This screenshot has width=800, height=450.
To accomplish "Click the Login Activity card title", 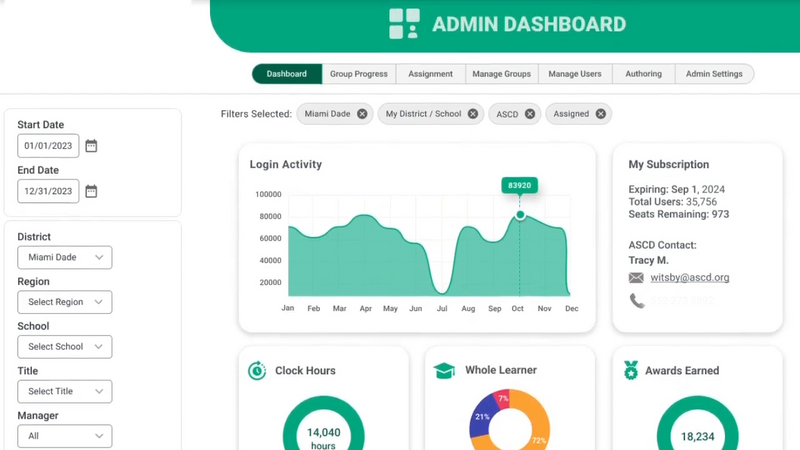I will tap(286, 164).
